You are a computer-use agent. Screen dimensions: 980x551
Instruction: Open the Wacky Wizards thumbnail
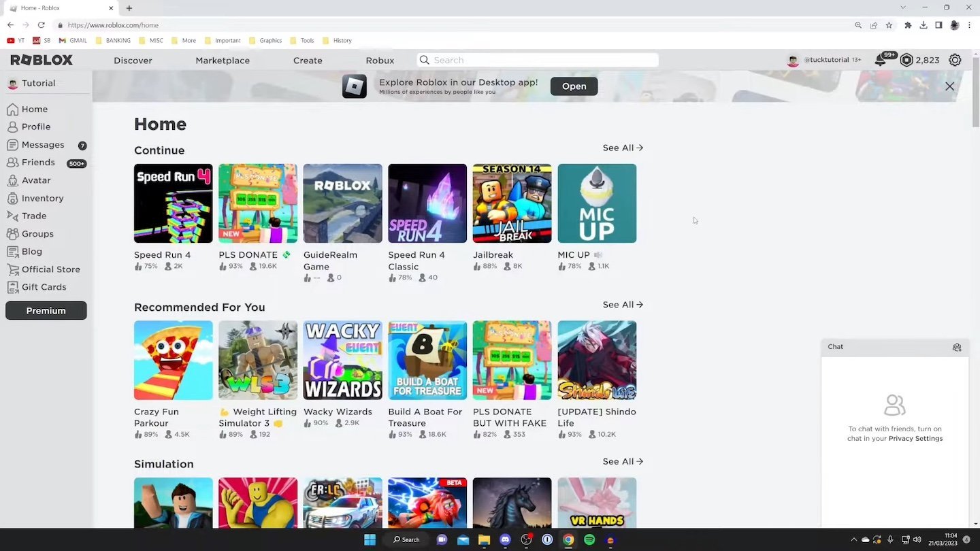pyautogui.click(x=342, y=361)
